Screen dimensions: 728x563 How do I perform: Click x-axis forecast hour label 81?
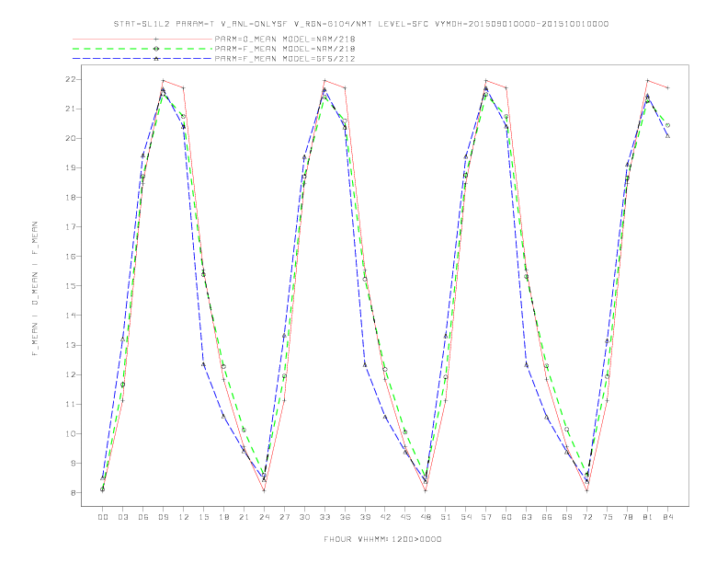tap(648, 517)
